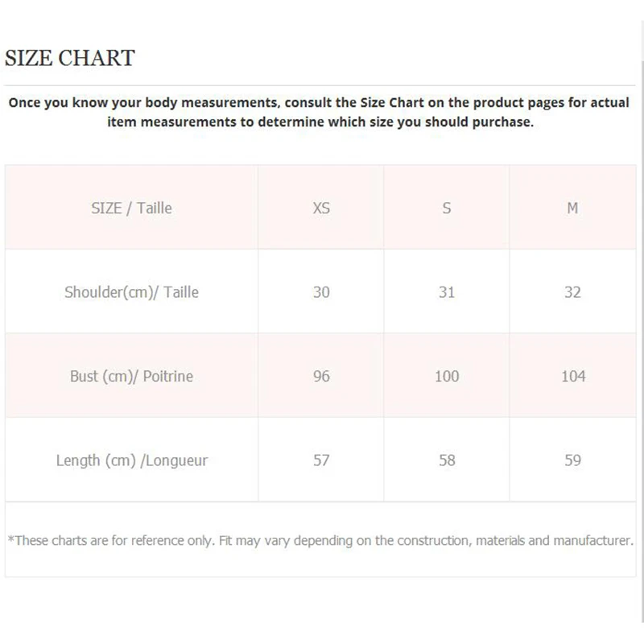Click the SIZE CHART heading

click(x=70, y=58)
